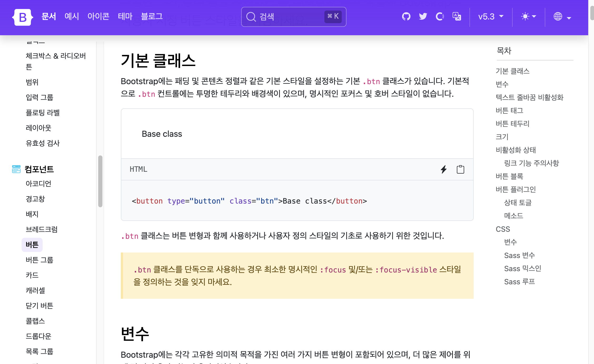This screenshot has height=364, width=594.
Task: Click the translate icon in navbar
Action: click(x=457, y=17)
